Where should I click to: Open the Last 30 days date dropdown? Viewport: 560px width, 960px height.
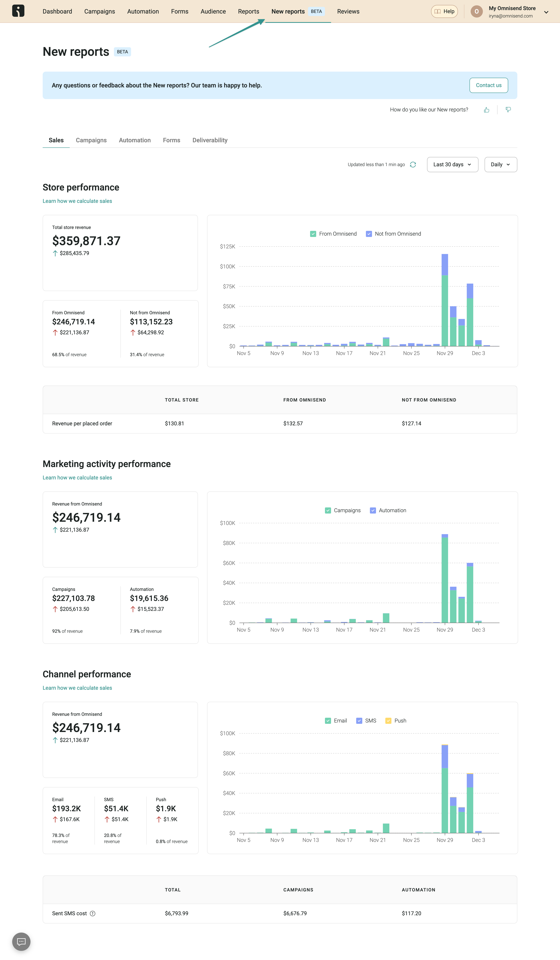[453, 165]
